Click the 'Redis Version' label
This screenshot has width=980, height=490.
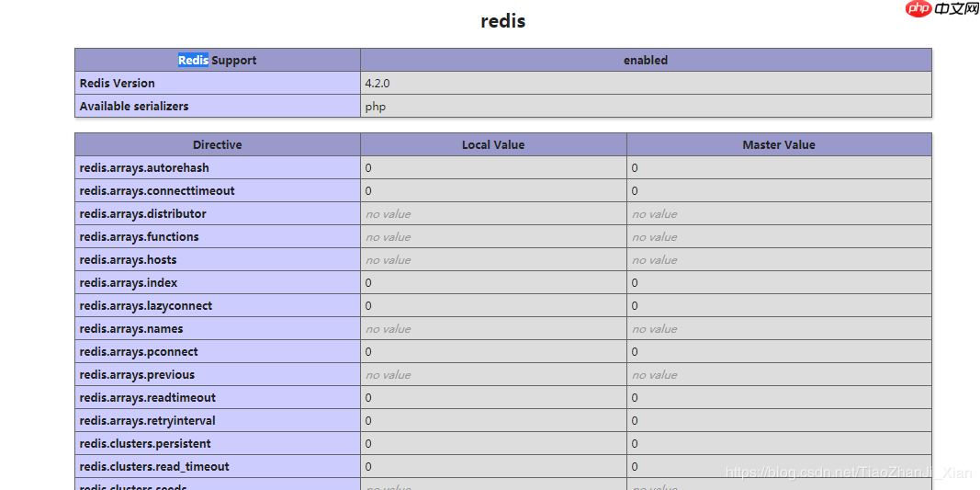click(x=117, y=84)
